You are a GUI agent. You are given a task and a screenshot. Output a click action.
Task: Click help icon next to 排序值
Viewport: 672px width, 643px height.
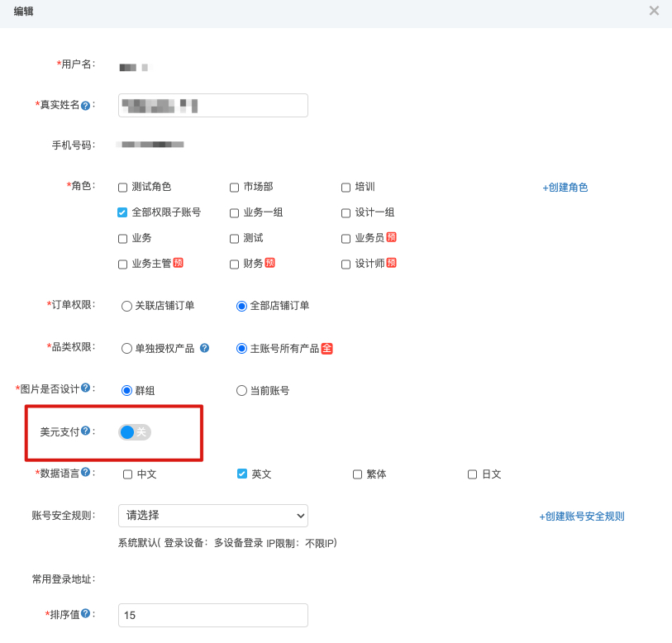(x=85, y=613)
